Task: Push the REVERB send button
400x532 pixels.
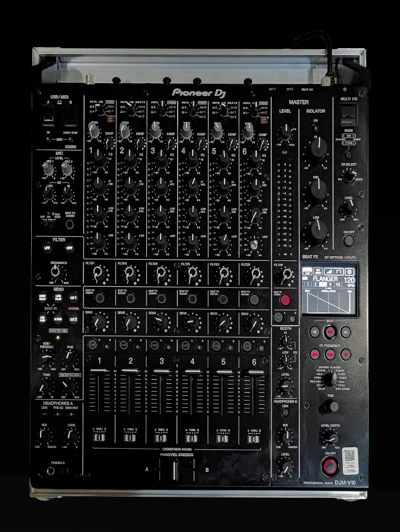Action: point(58,319)
